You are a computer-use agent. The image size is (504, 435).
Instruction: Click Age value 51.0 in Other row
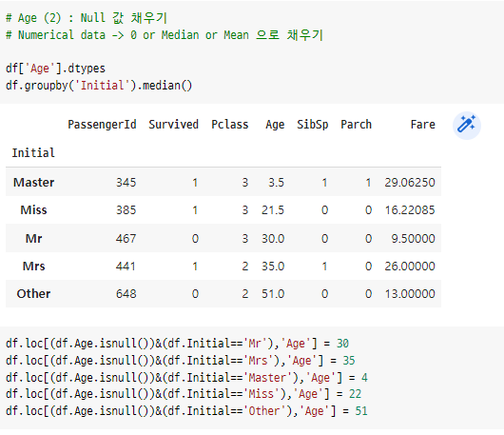point(273,294)
